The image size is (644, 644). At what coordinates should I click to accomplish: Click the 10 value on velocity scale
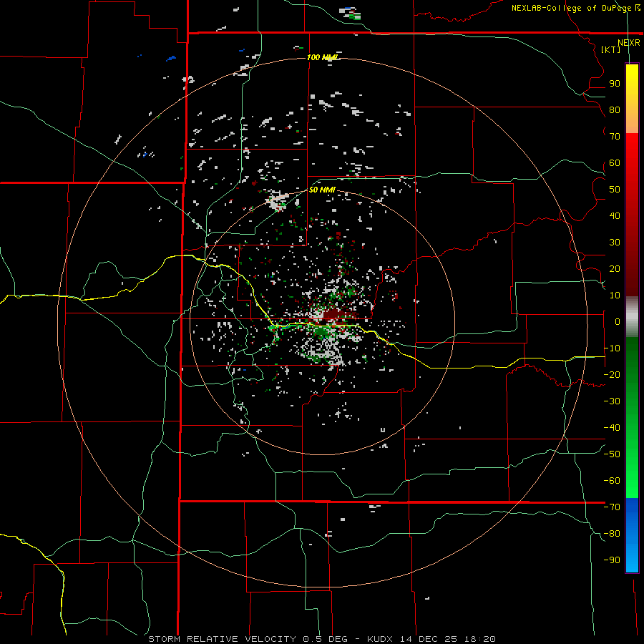point(615,296)
